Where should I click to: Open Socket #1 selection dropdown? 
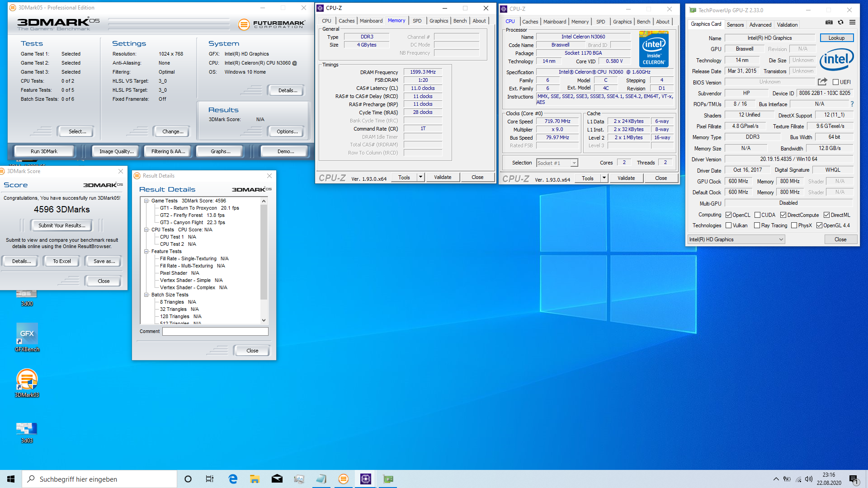click(557, 163)
